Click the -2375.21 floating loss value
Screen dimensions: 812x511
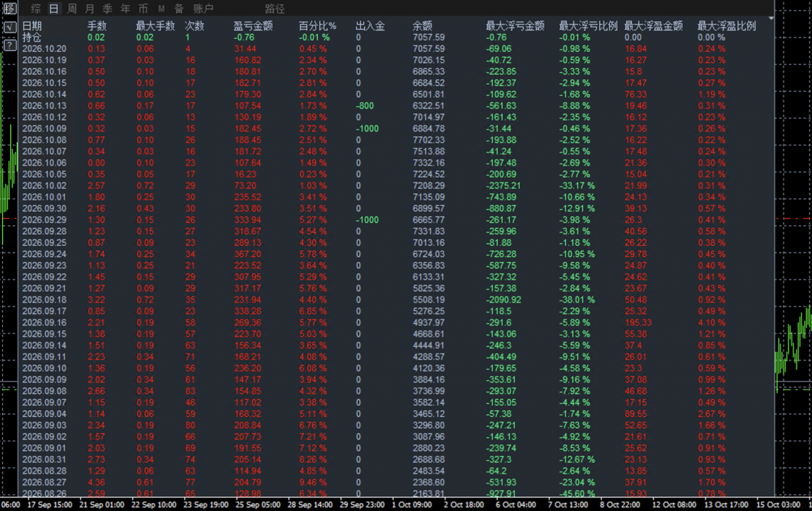[x=502, y=185]
